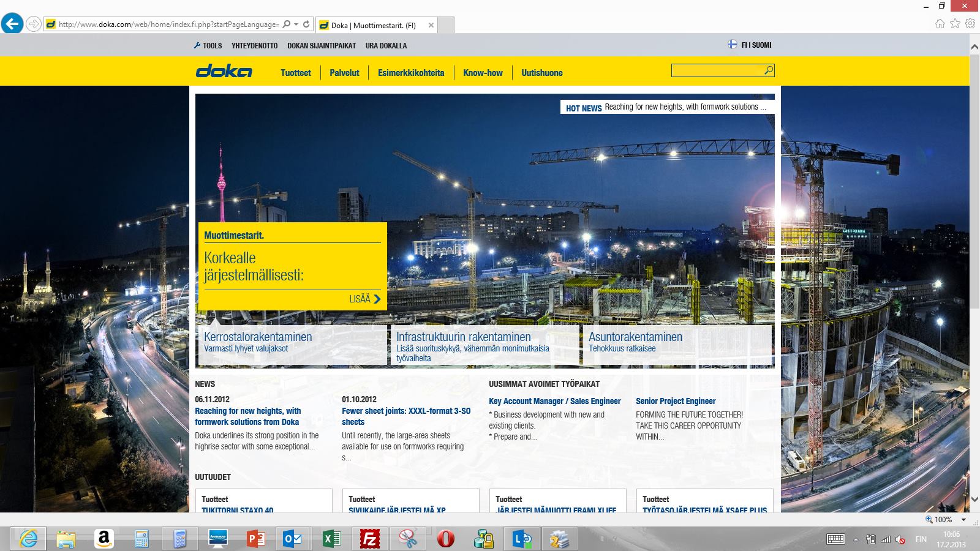Viewport: 980px width, 551px height.
Task: Open Internet Explorer settings gear
Action: click(970, 24)
